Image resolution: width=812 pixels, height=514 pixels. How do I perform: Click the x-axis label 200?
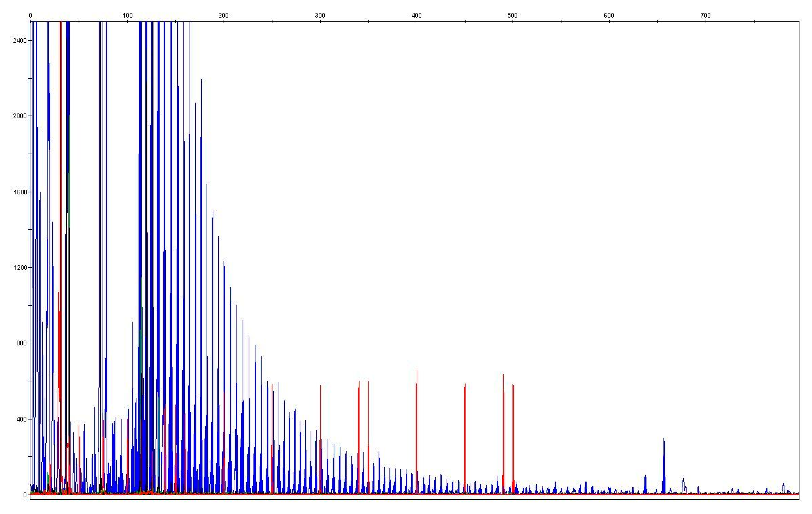coord(224,15)
